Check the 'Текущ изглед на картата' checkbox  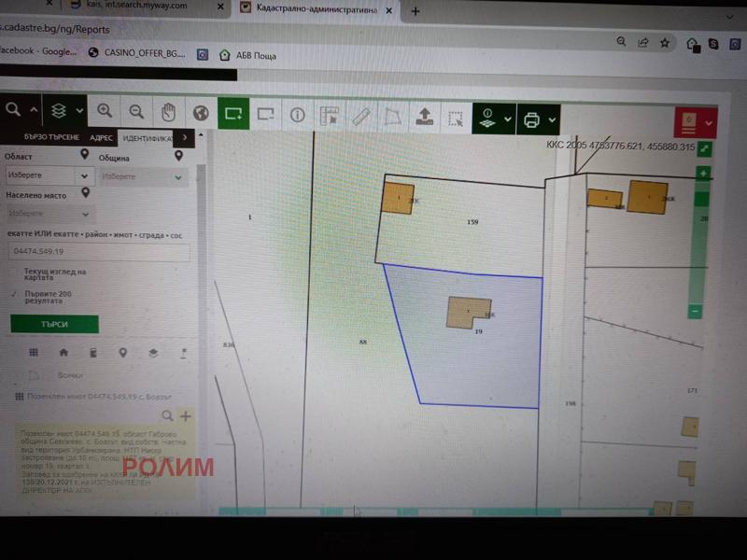coord(14,273)
